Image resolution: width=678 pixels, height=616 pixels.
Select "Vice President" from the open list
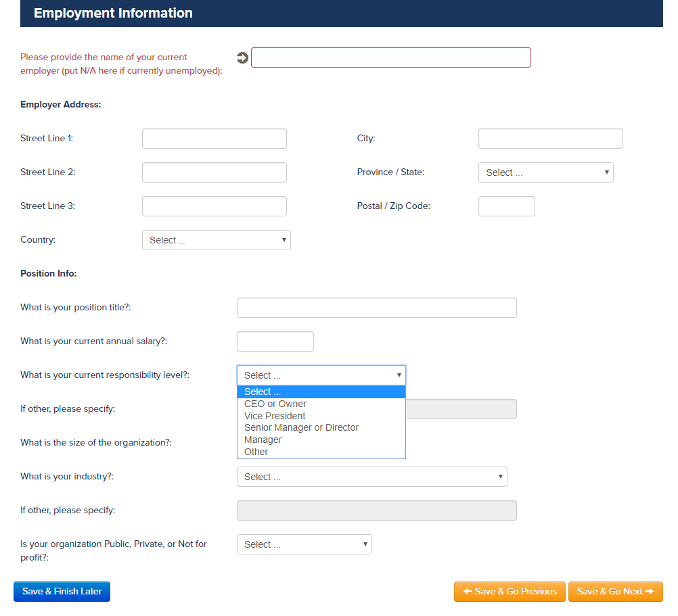point(275,416)
